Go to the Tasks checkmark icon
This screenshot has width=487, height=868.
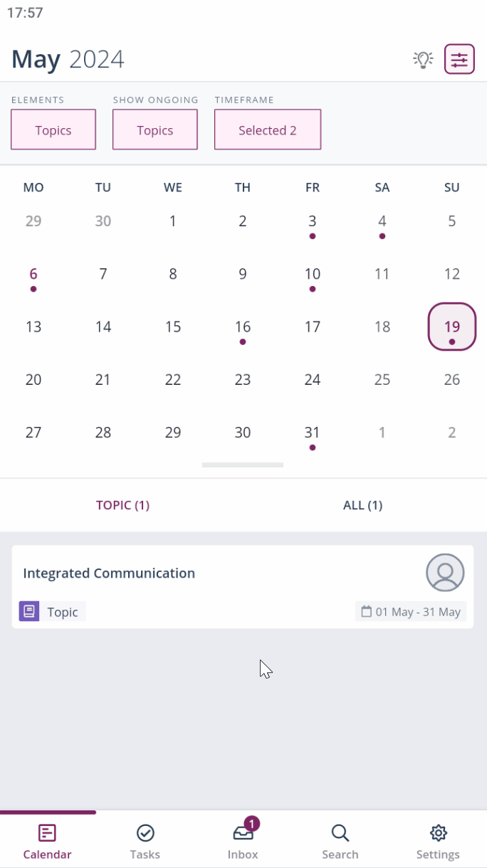[x=145, y=833]
